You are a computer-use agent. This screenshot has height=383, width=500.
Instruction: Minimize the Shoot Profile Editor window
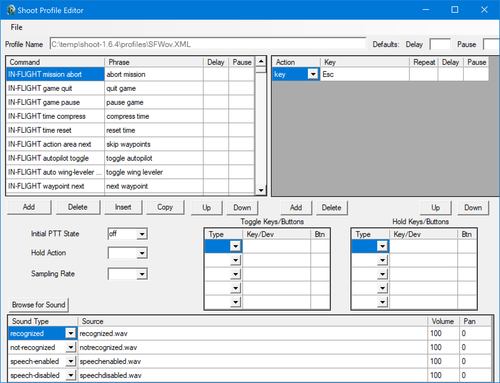coord(426,10)
